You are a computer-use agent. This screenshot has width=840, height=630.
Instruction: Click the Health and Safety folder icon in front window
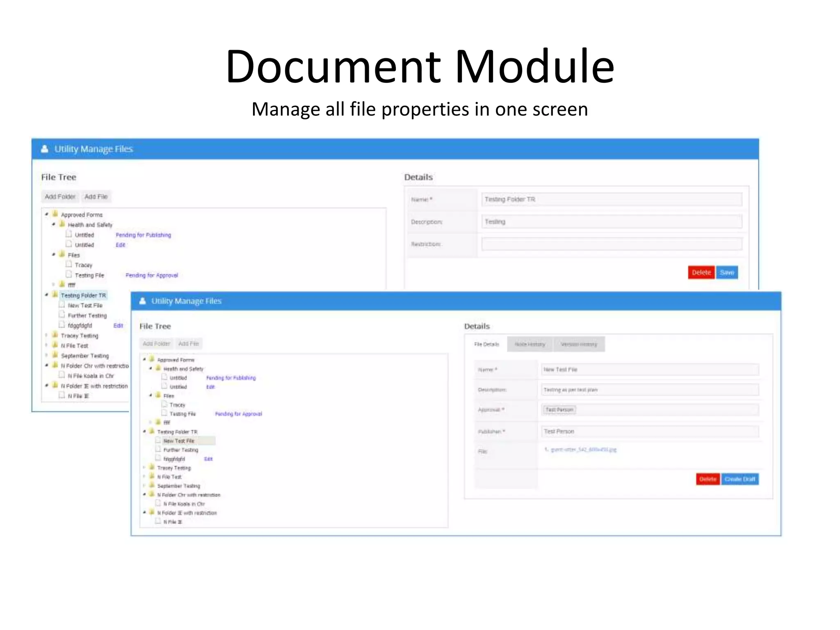158,368
